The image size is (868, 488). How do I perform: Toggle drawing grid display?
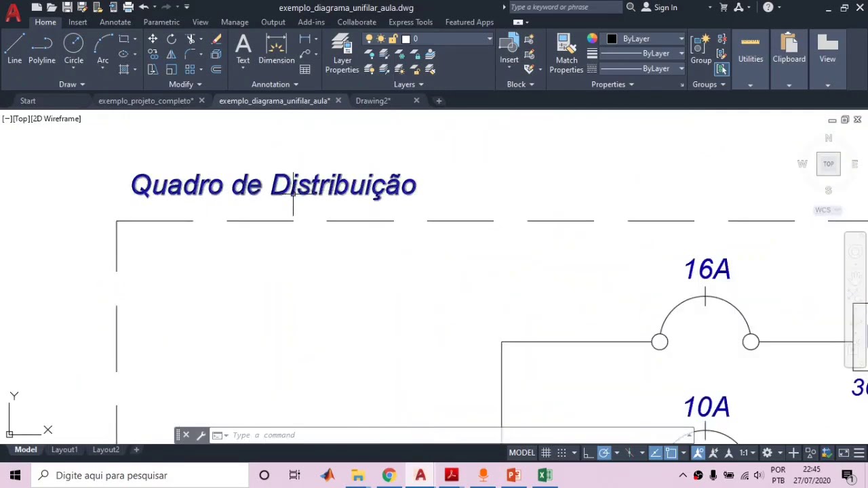[x=546, y=453]
